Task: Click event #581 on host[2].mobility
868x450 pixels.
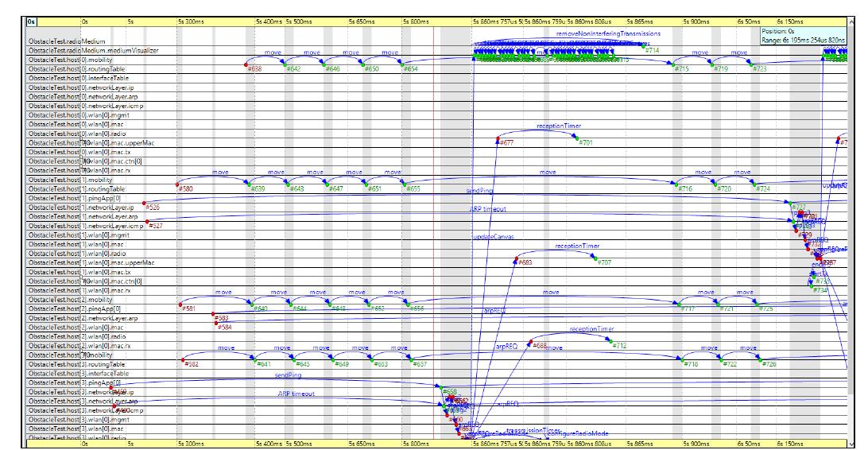Action: coord(180,304)
